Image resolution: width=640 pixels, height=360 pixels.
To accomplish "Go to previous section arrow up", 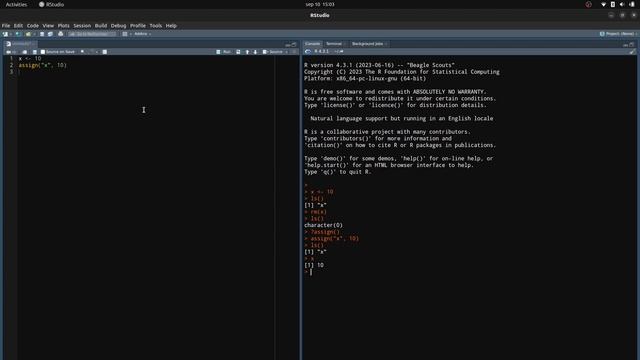I will tap(247, 52).
